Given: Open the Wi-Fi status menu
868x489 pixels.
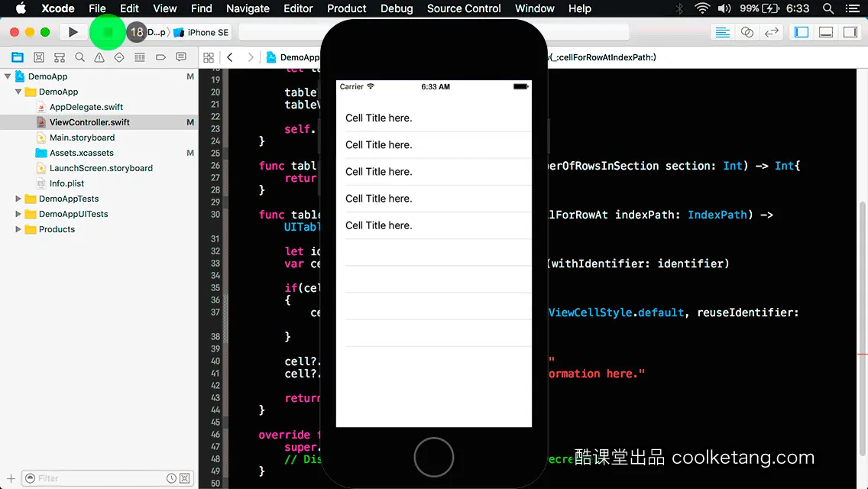Looking at the screenshot, I should [702, 8].
